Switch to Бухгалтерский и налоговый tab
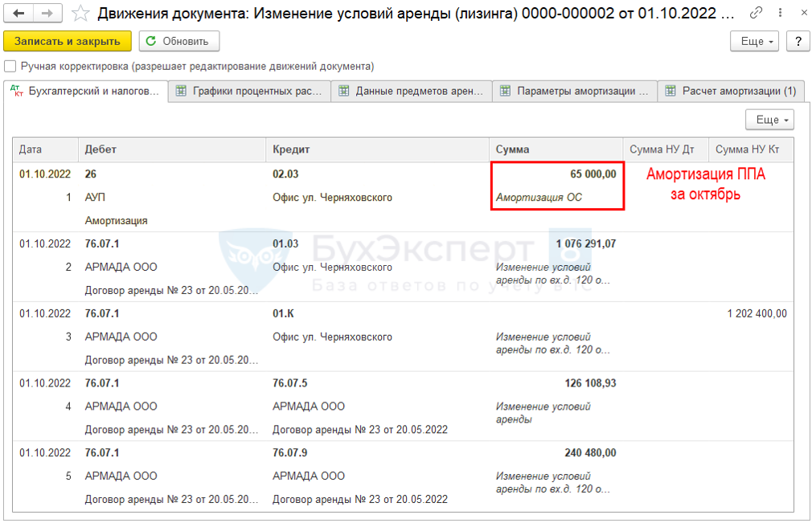The width and height of the screenshot is (812, 523). tap(85, 91)
